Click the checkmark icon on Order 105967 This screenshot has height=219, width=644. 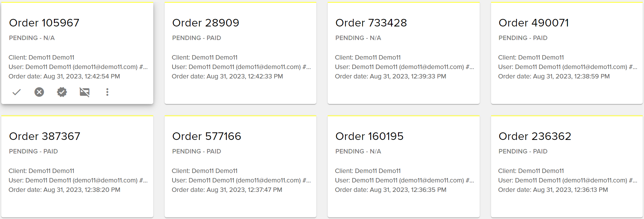pyautogui.click(x=17, y=92)
